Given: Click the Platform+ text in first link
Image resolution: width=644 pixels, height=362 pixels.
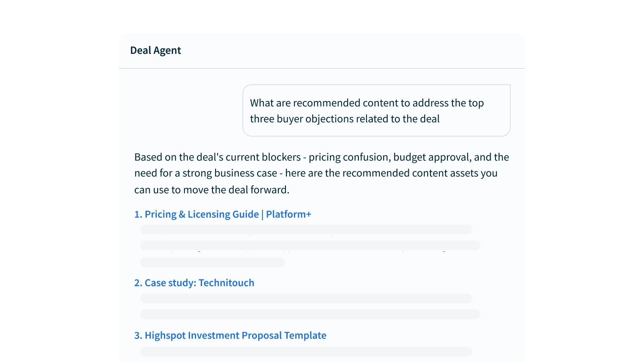Looking at the screenshot, I should click(x=289, y=214).
